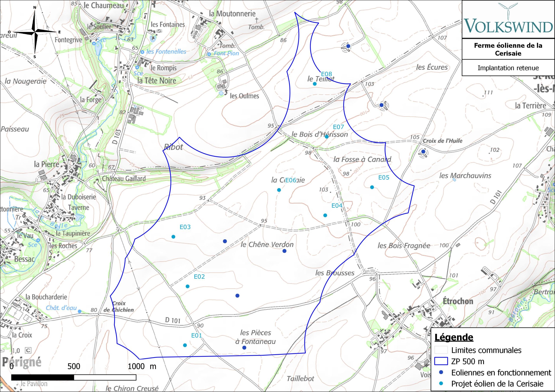Click the black scale bar segment
The height and width of the screenshot is (392, 555).
pyautogui.click(x=42, y=377)
